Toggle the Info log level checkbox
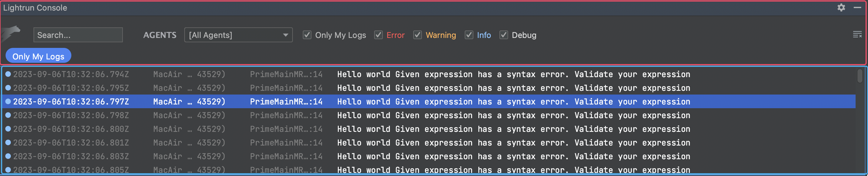This screenshot has width=868, height=176. tap(469, 35)
